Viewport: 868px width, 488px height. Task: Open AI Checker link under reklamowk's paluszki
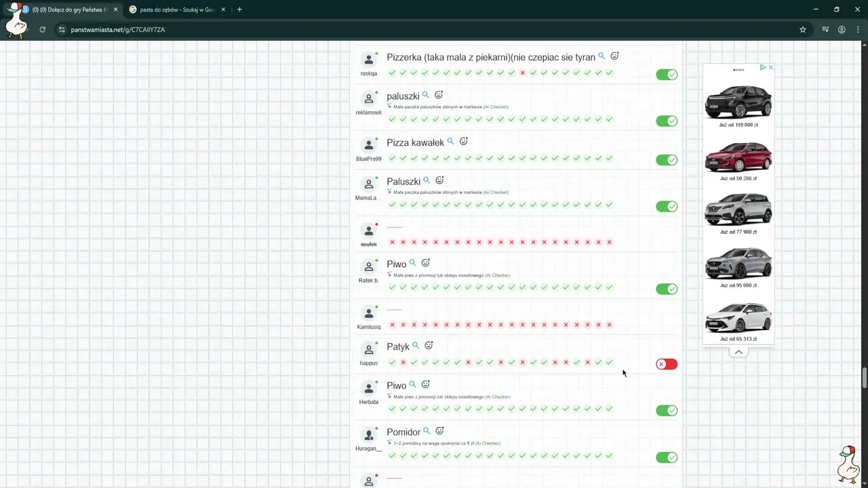point(496,107)
